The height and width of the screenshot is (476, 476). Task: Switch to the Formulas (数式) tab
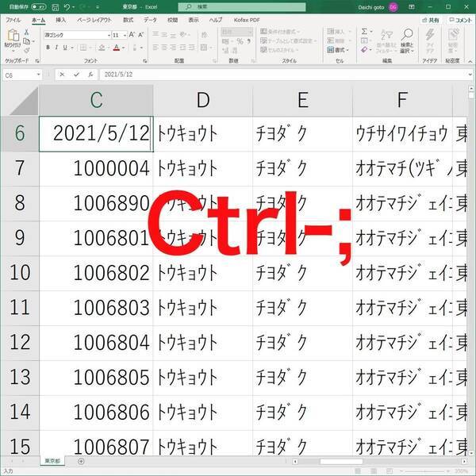point(128,20)
